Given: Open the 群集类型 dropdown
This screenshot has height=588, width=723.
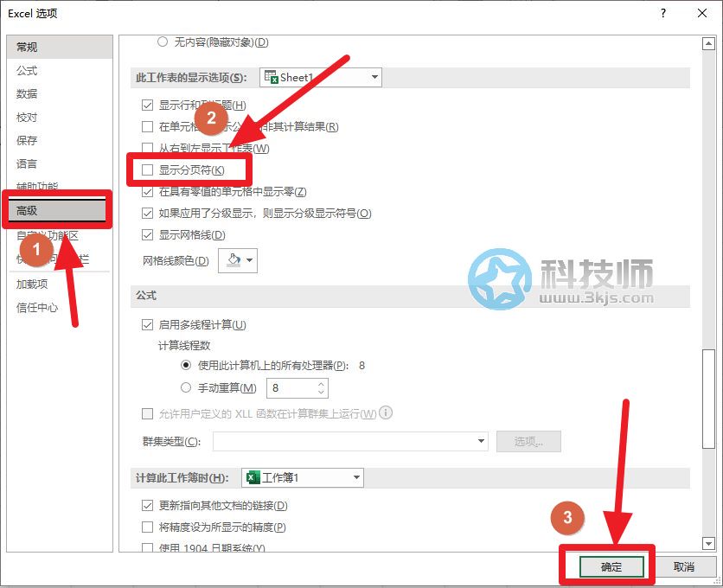Looking at the screenshot, I should (x=350, y=441).
